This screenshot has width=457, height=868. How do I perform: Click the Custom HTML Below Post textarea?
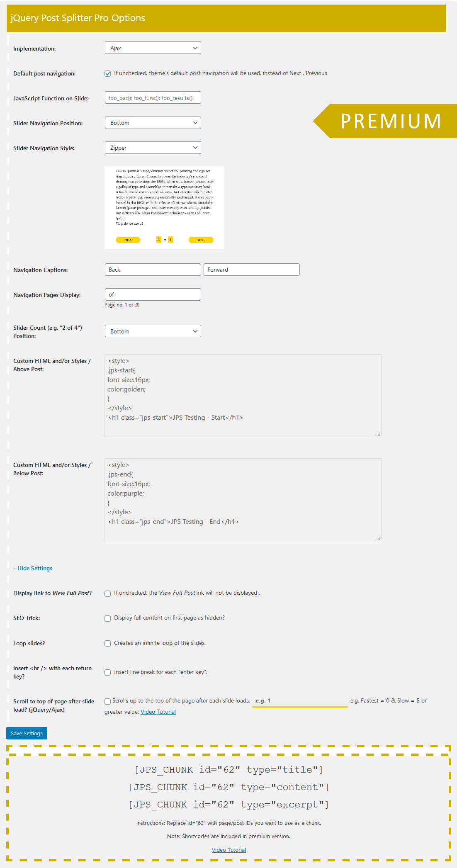(243, 499)
